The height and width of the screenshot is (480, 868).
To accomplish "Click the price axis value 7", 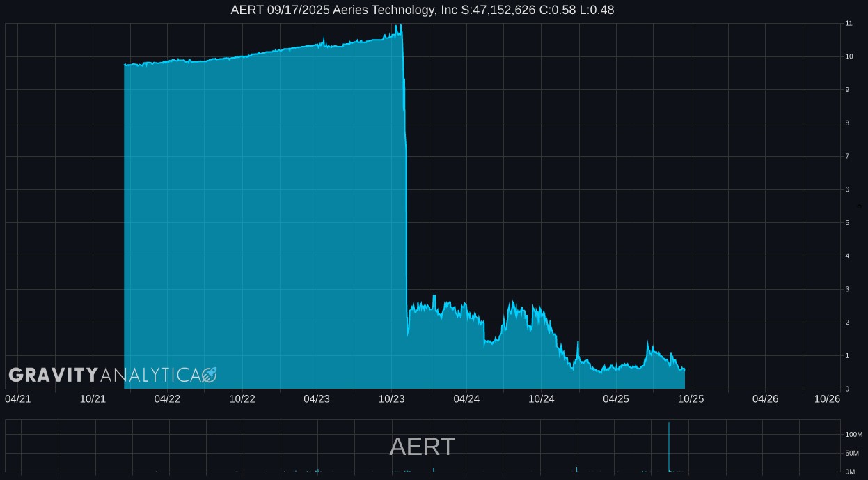I will [847, 156].
